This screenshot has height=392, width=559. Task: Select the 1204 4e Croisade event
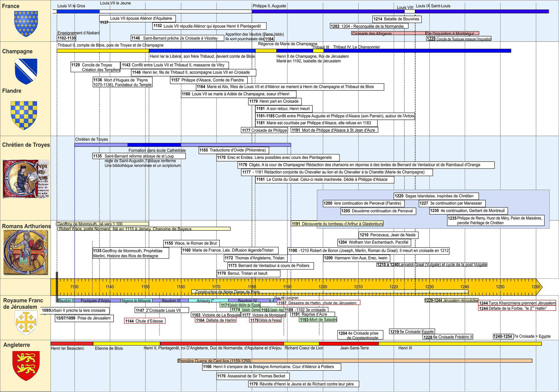[360, 335]
